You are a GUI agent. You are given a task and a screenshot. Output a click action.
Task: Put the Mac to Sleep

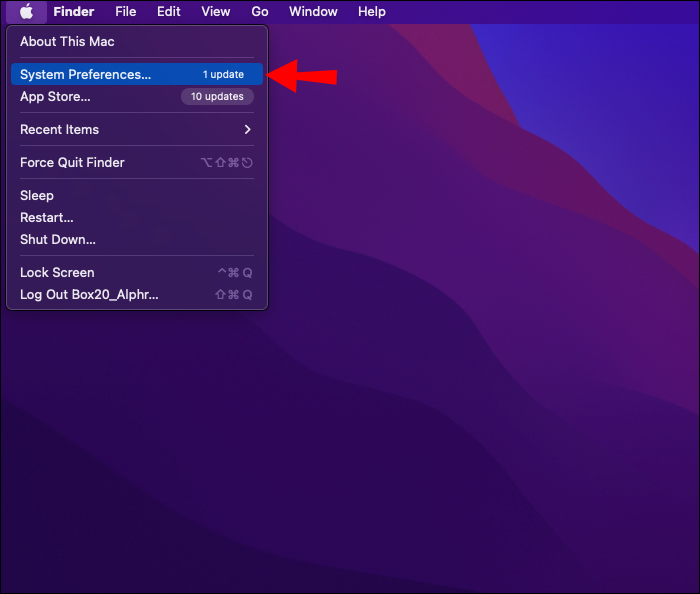[137, 195]
